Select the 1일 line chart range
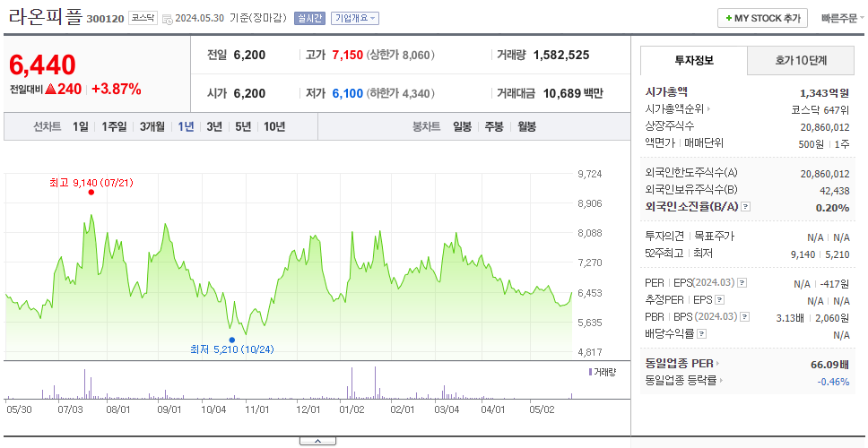This screenshot has height=448, width=868. click(81, 126)
